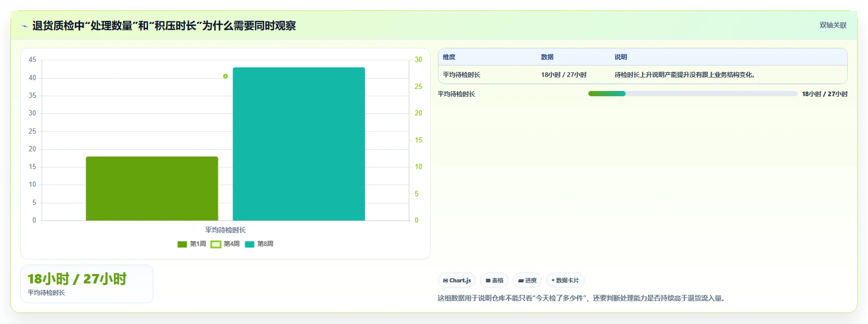Toggle the 第1周 legend swatch
The height and width of the screenshot is (324, 868).
[182, 244]
